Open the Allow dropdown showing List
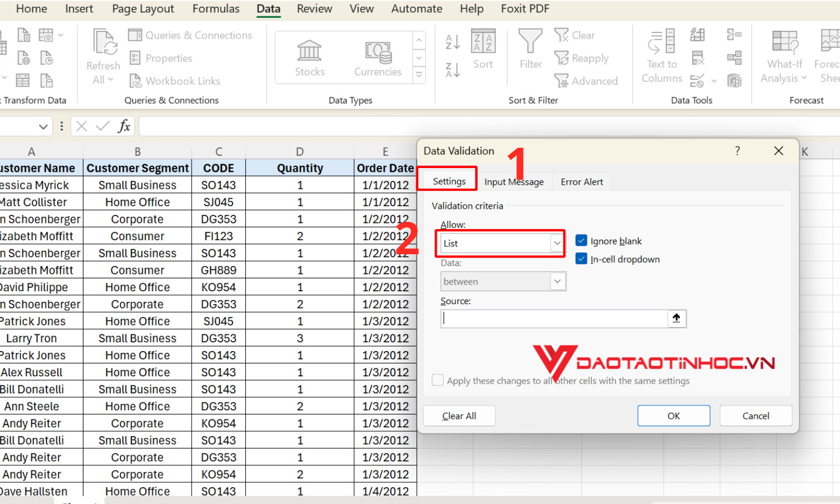This screenshot has height=504, width=840. coord(557,243)
